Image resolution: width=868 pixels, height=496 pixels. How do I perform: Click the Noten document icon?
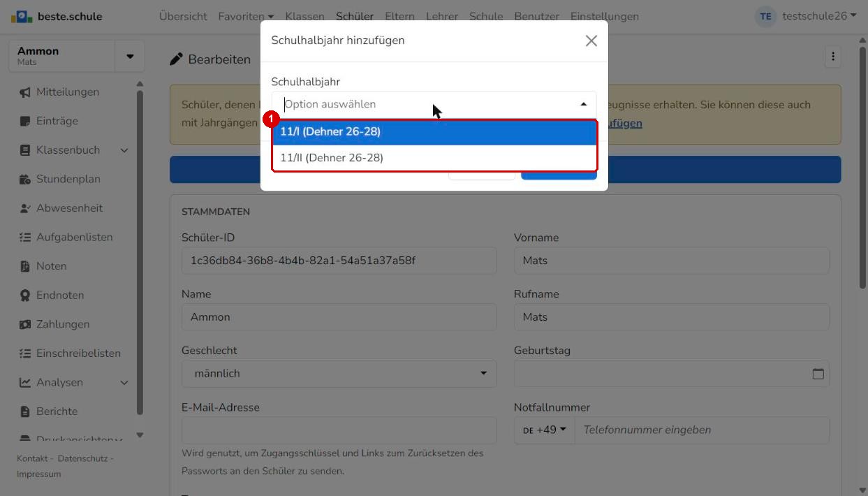(x=25, y=266)
